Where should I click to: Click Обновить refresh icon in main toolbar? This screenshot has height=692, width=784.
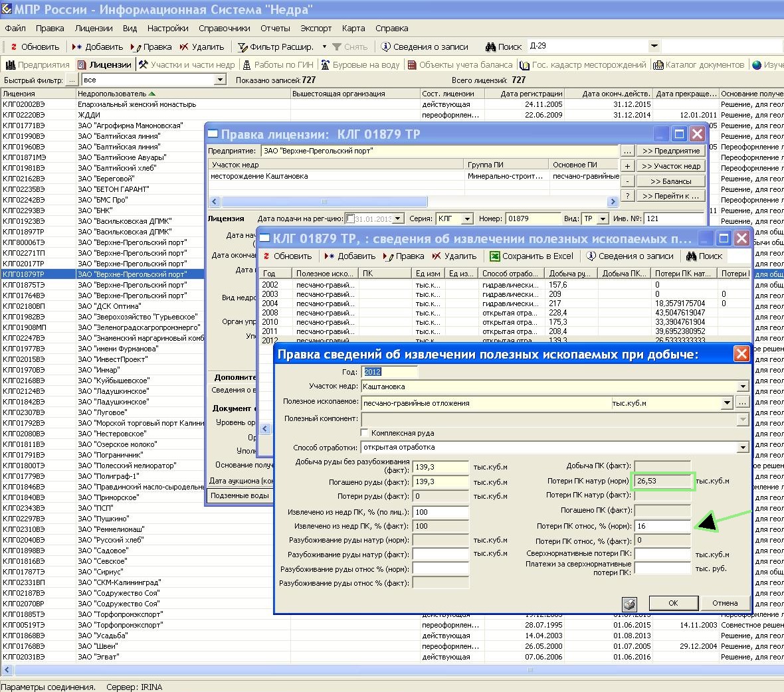coord(13,47)
